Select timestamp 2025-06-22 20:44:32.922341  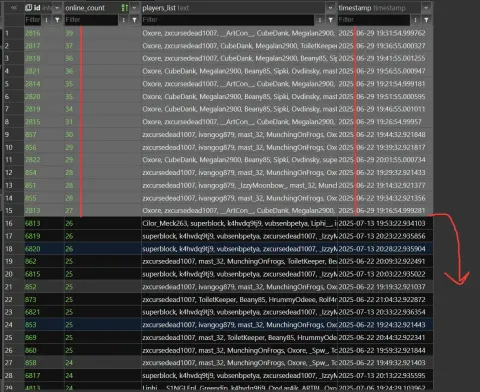385,337
